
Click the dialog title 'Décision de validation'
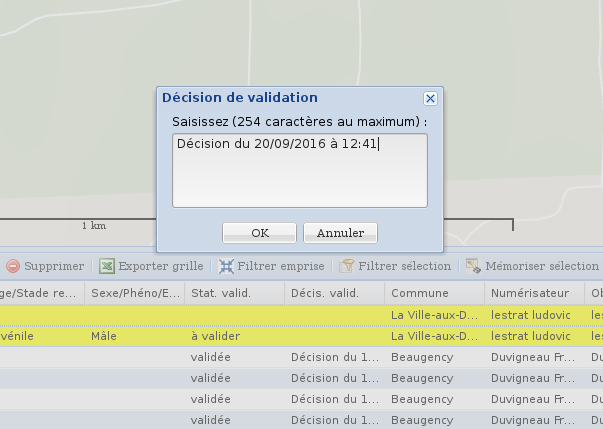click(240, 98)
